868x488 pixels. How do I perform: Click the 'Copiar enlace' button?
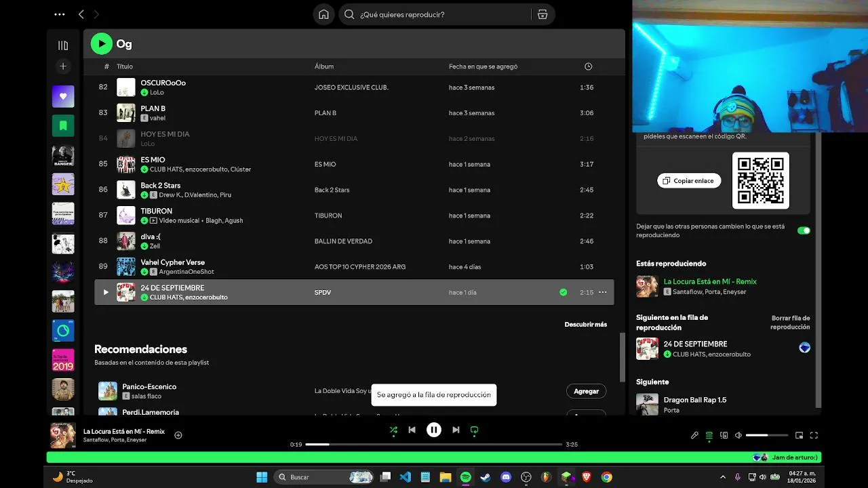(x=689, y=180)
